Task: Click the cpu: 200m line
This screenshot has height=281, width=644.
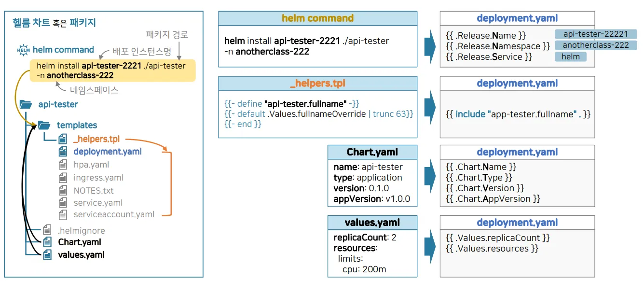Action: [x=364, y=269]
